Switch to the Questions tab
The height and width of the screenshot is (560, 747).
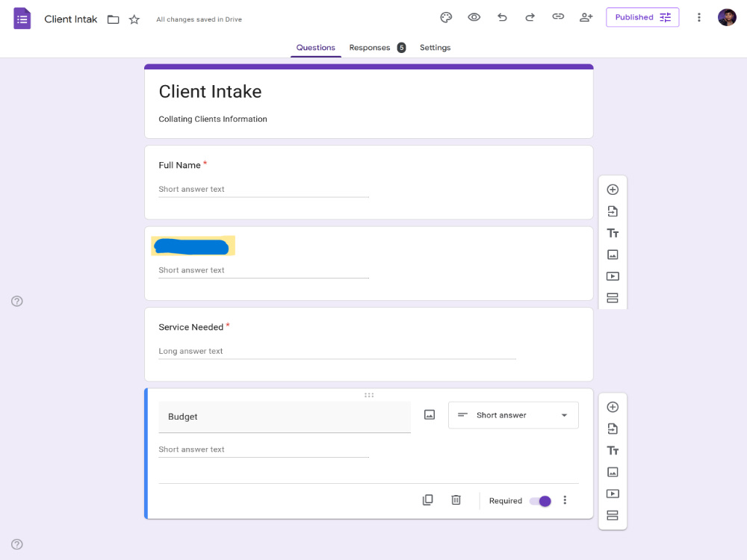(315, 48)
